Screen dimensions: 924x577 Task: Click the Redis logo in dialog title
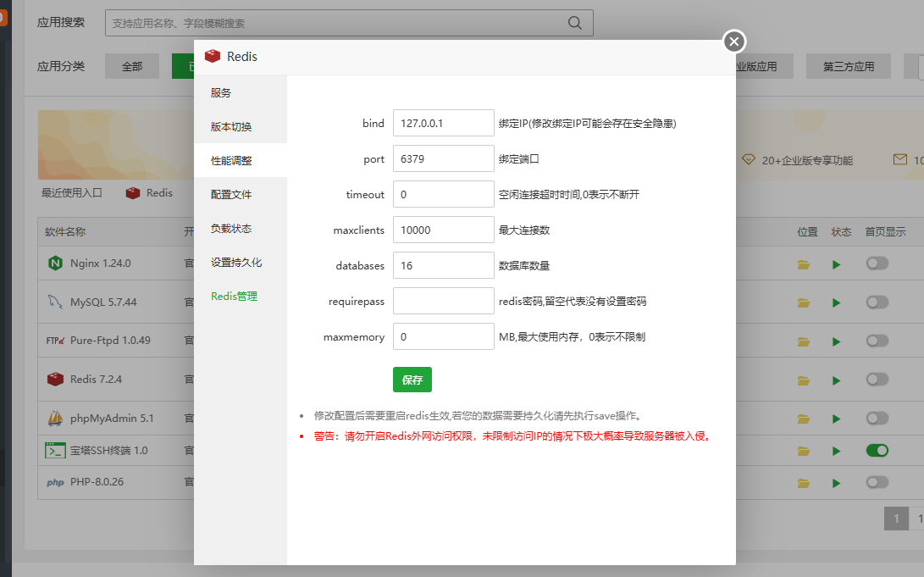(212, 56)
